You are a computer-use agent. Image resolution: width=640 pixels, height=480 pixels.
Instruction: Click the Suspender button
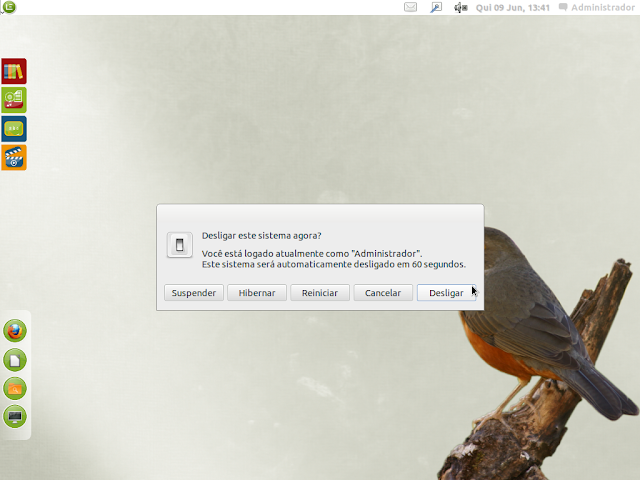(x=194, y=293)
